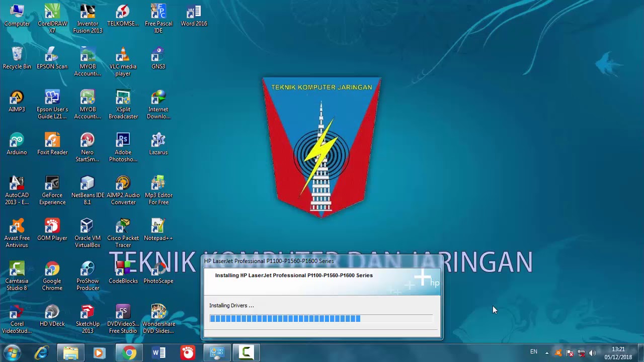The width and height of the screenshot is (644, 362).
Task: Open the MYOB Accounting shortcut beside VLC
Action: (88, 61)
